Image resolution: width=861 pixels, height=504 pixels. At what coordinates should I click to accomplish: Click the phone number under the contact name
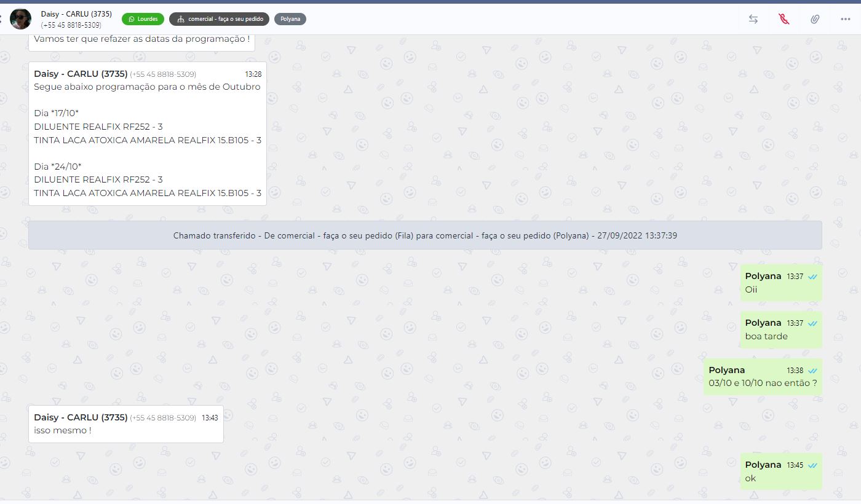click(71, 25)
